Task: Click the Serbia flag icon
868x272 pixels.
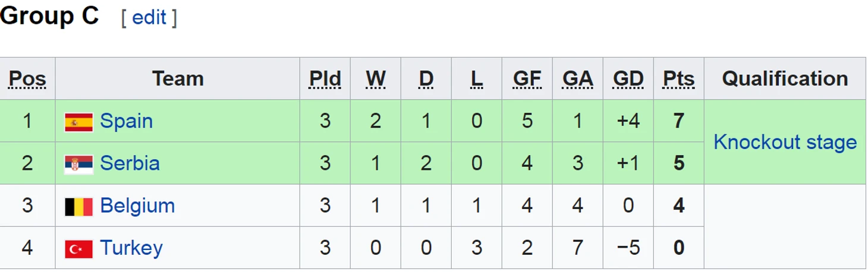Action: (x=78, y=164)
